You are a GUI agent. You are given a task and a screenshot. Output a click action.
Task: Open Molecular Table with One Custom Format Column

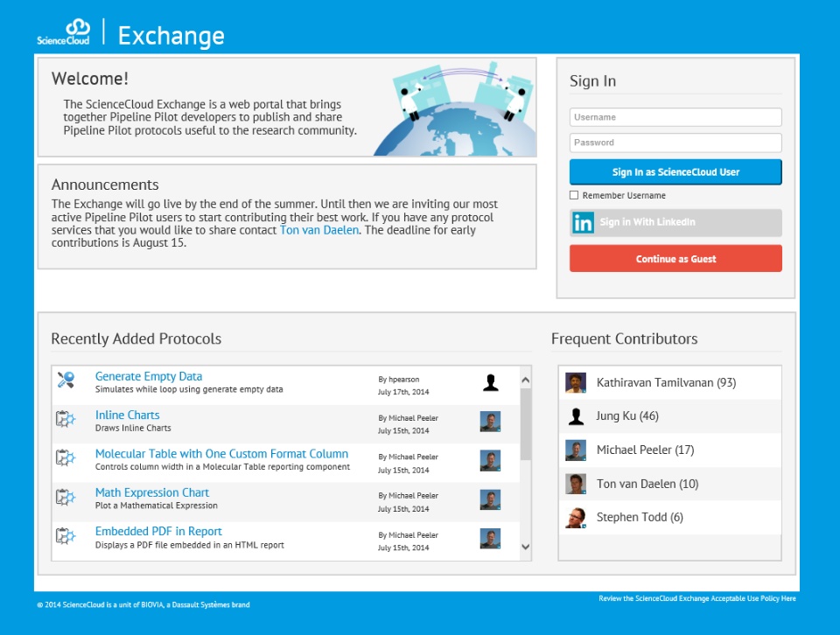(221, 454)
